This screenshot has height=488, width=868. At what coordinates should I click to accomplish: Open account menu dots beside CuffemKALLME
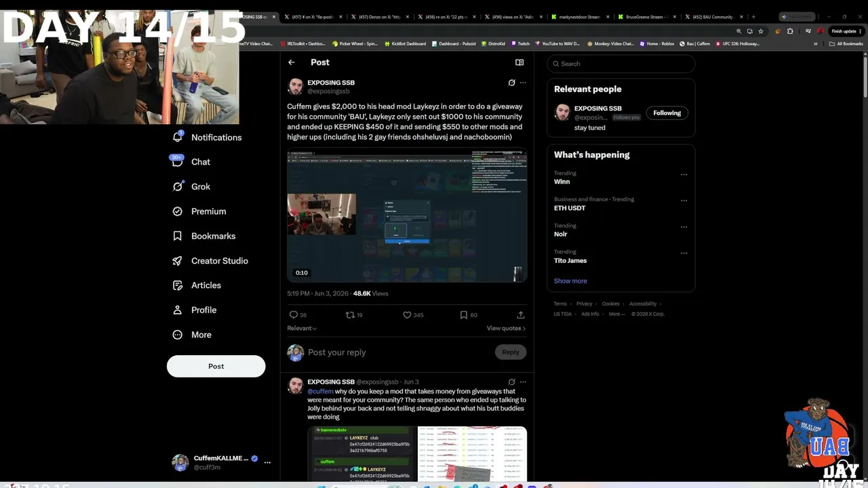coord(267,462)
